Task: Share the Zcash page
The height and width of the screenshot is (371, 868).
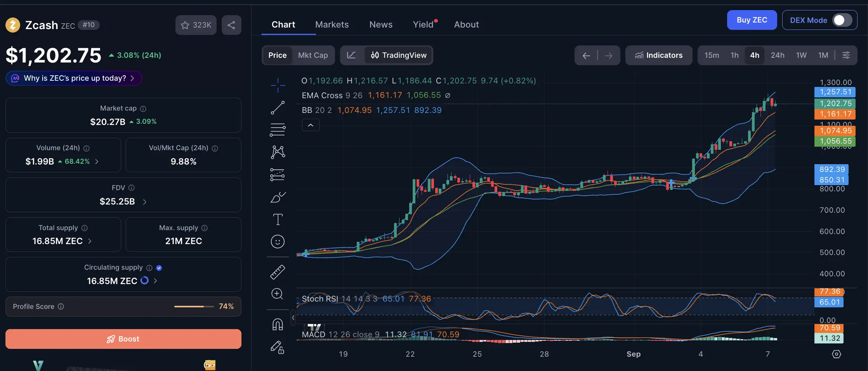Action: click(231, 25)
